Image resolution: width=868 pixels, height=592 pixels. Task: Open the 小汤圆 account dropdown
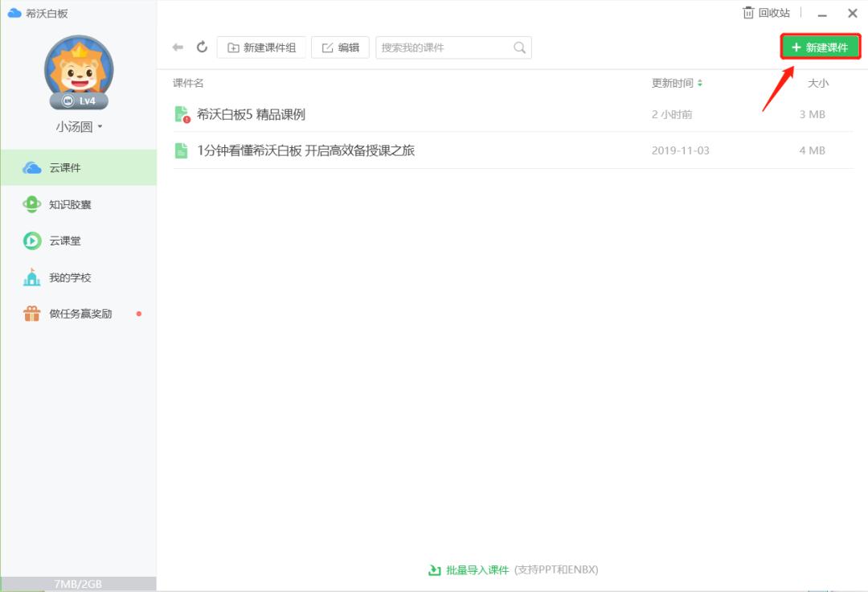78,126
